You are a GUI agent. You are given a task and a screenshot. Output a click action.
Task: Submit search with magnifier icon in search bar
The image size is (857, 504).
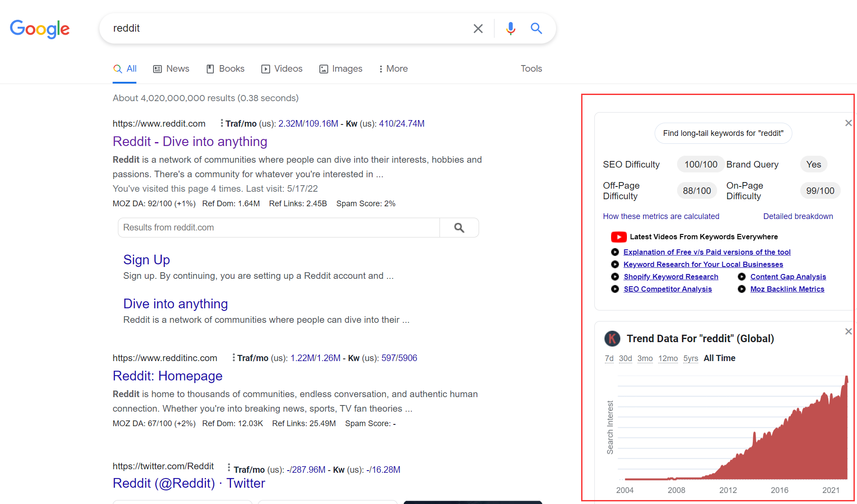click(x=536, y=29)
